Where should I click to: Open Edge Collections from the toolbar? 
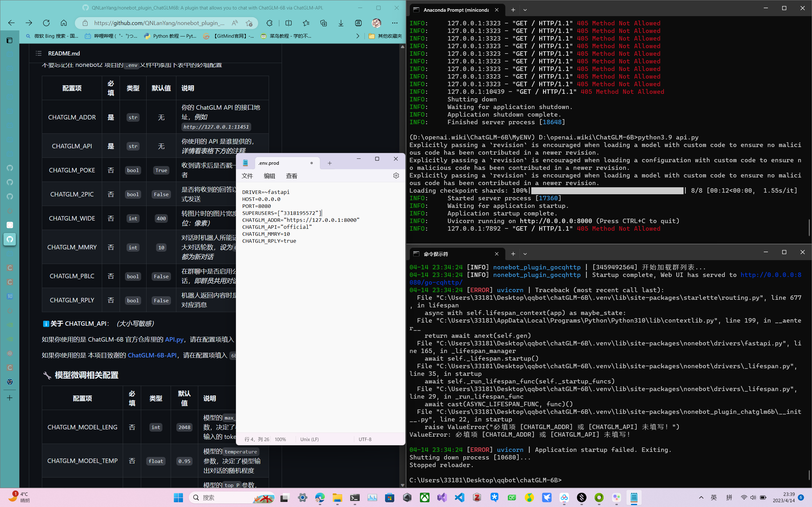coord(323,23)
